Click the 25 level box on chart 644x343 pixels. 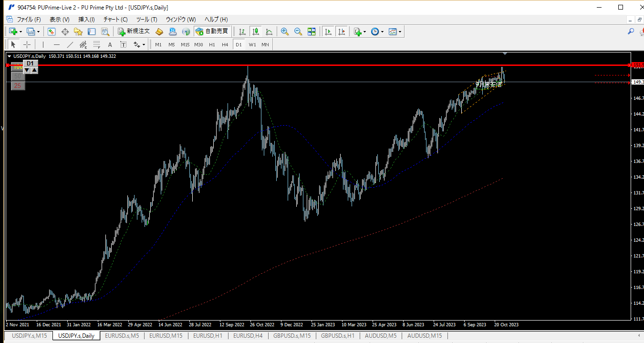coord(18,86)
